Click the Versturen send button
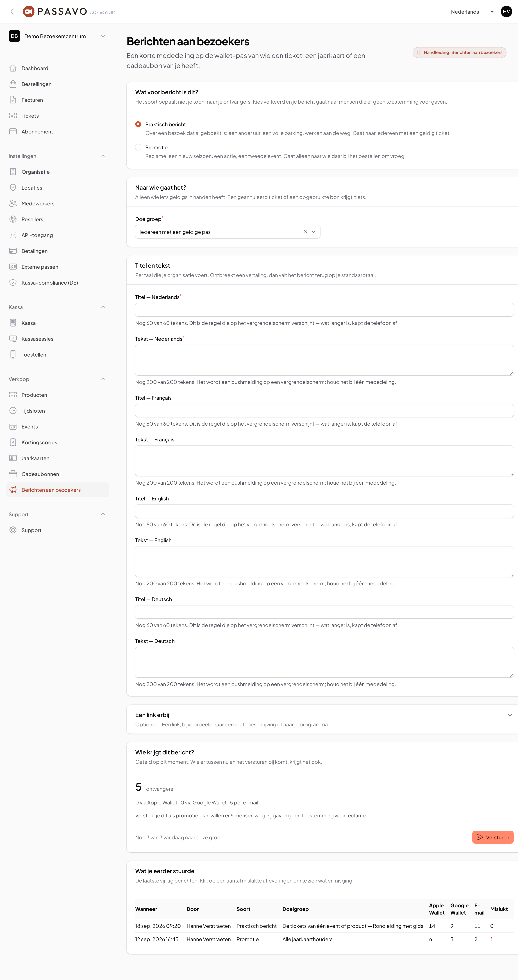The image size is (518, 980). click(492, 837)
